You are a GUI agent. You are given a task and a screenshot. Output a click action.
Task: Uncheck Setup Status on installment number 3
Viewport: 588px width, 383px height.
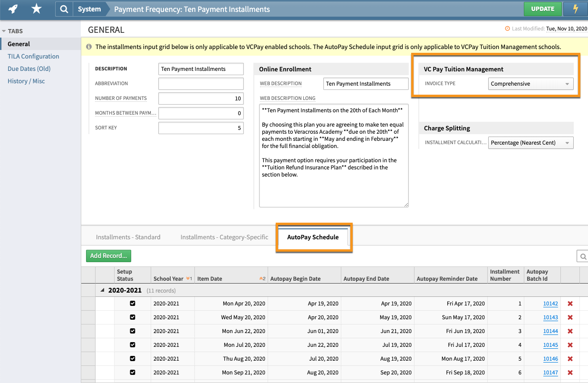pos(133,331)
